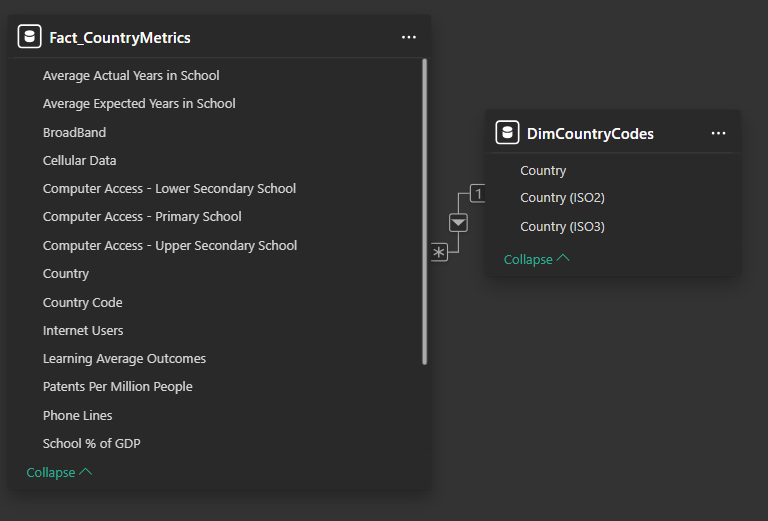768x521 pixels.
Task: Click the Fact_CountryMetrics table database icon
Action: pyautogui.click(x=30, y=37)
